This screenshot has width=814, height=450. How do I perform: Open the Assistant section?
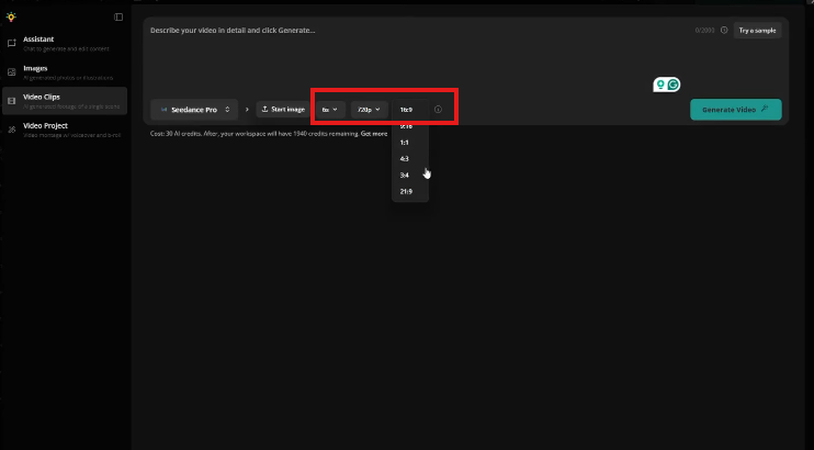pos(64,44)
